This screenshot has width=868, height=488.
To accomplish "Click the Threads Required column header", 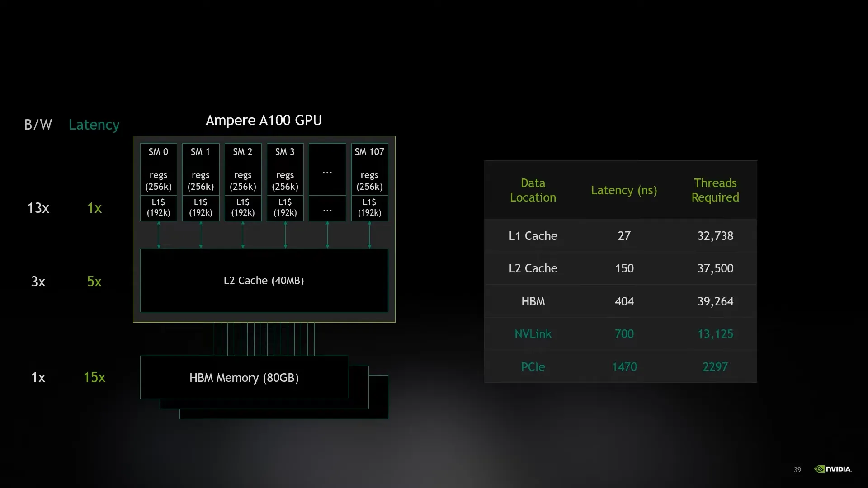I will (715, 190).
